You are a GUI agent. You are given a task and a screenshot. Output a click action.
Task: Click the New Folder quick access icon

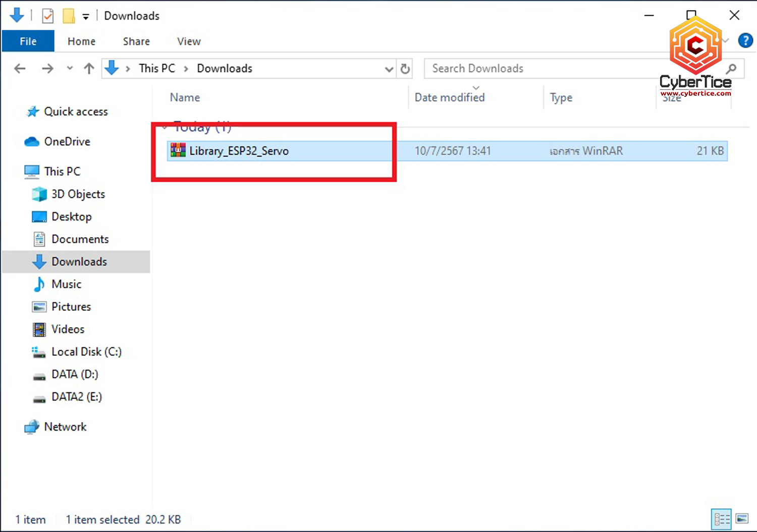coord(69,16)
